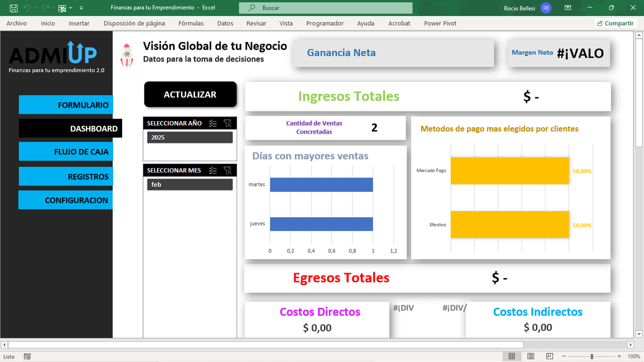The image size is (644, 362).
Task: Open the Fórmulas ribbon tab
Action: [x=191, y=23]
